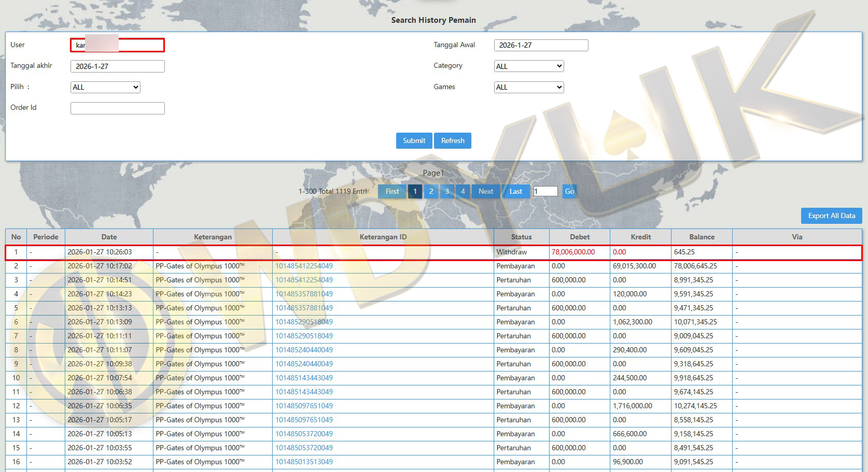Viewport: 868px width, 472px height.
Task: Go to the First page
Action: pyautogui.click(x=392, y=191)
